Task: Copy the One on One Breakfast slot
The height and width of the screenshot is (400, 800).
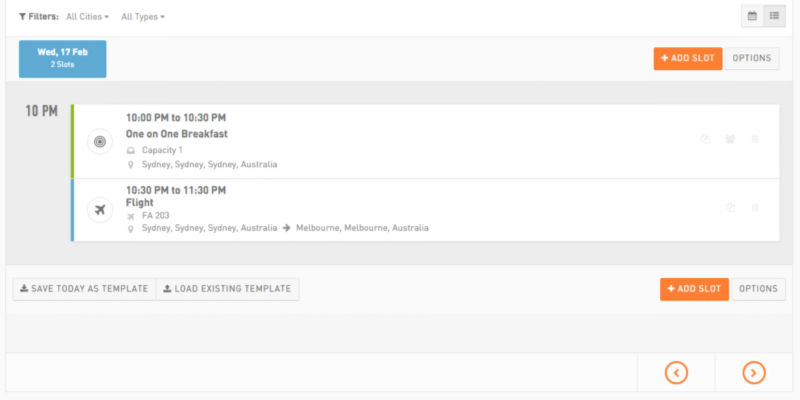Action: tap(705, 139)
